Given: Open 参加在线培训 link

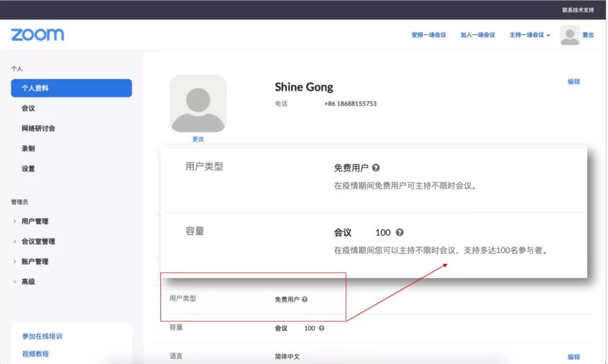Looking at the screenshot, I should pyautogui.click(x=42, y=336).
